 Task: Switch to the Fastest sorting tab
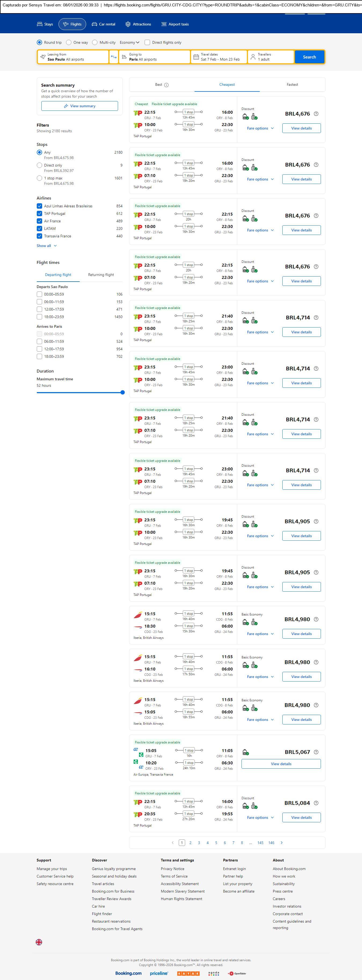coord(292,85)
